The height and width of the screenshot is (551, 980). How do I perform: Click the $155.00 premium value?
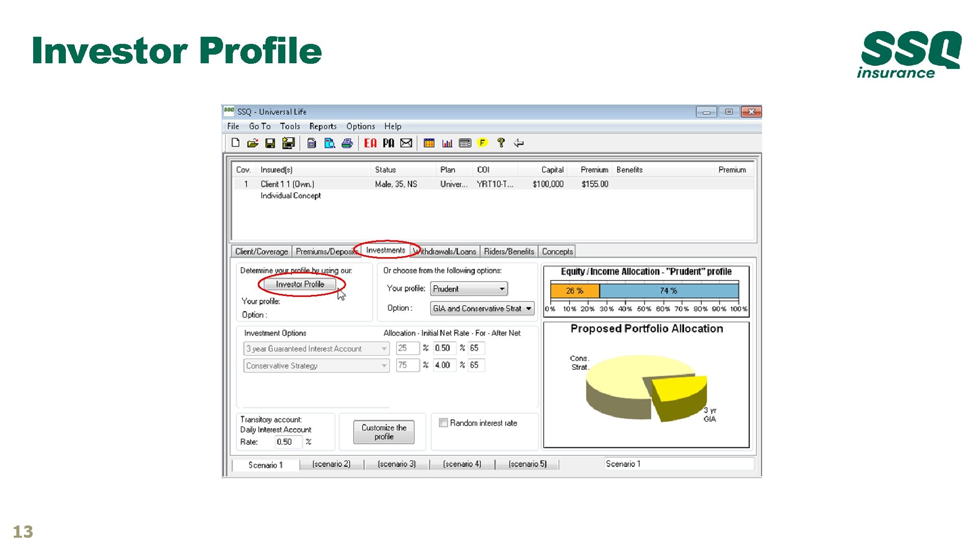[x=595, y=184]
